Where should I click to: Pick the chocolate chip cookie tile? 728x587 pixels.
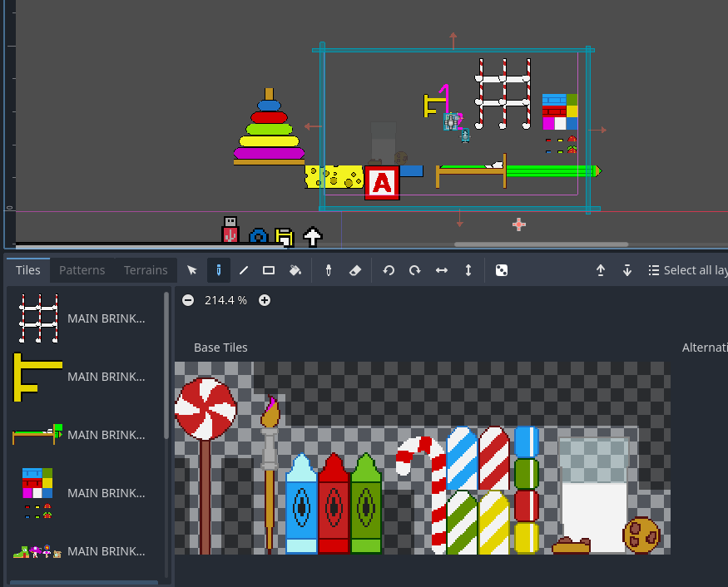pos(641,535)
